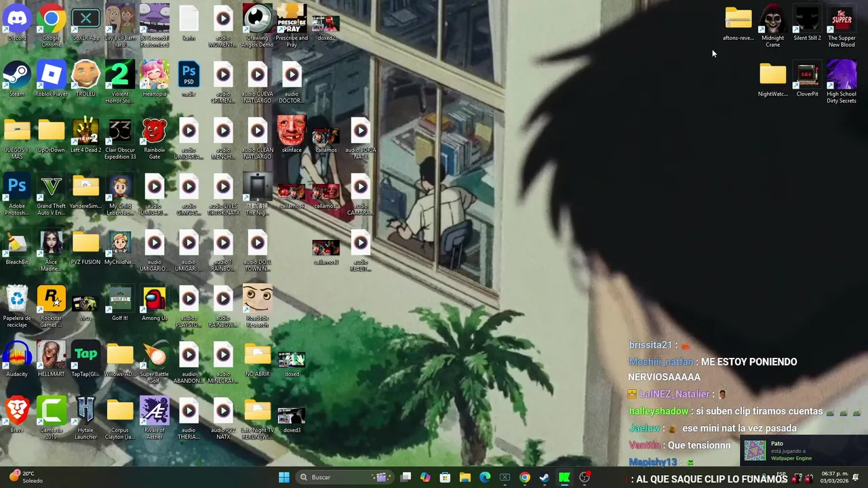The height and width of the screenshot is (488, 868).
Task: Select the aftons-reve... zip archive
Action: tap(738, 22)
